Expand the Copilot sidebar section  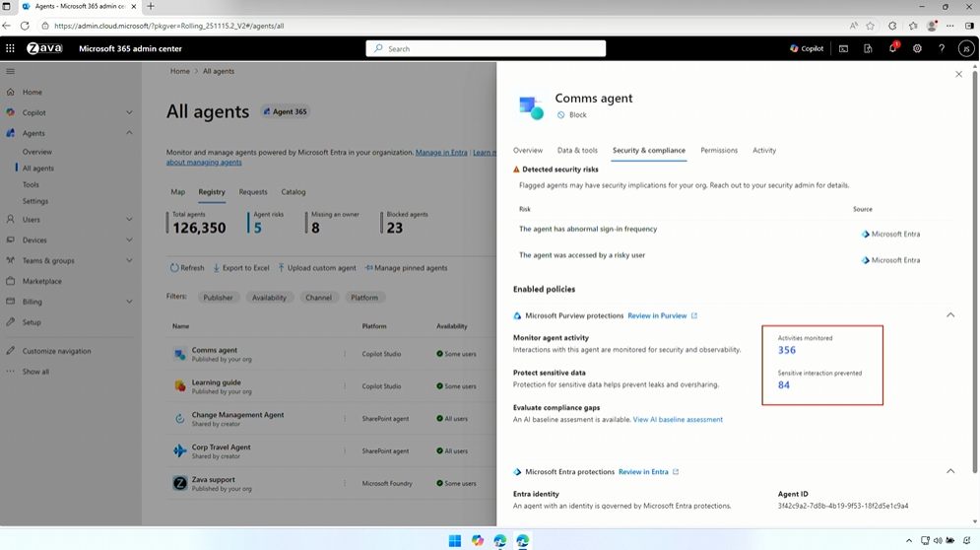[x=129, y=112]
